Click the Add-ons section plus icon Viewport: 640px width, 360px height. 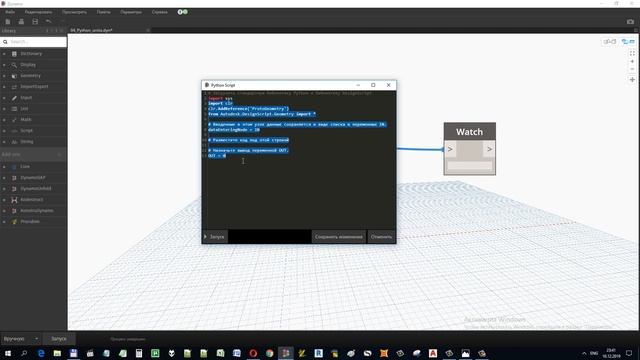tap(59, 154)
